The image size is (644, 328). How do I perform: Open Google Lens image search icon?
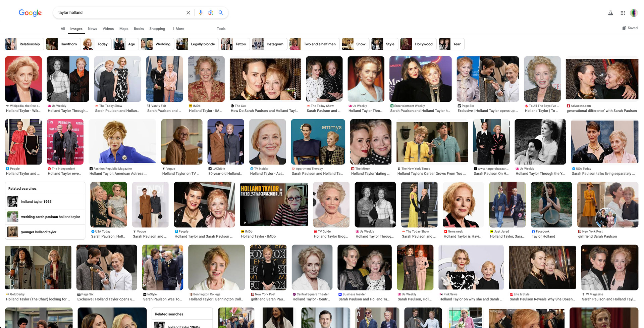click(211, 13)
